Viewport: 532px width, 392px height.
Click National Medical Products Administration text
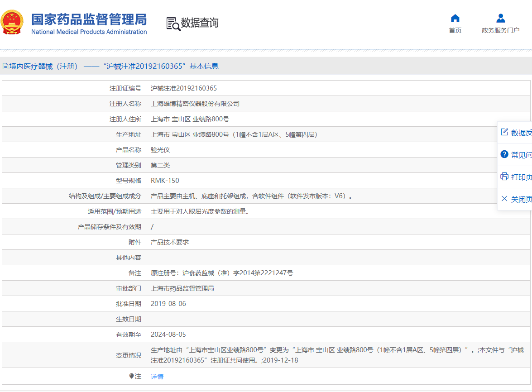click(89, 32)
